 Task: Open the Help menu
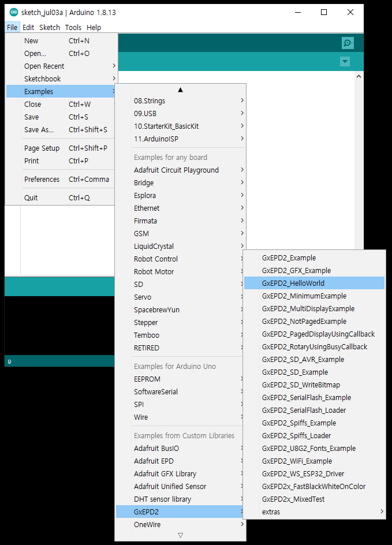[x=94, y=28]
